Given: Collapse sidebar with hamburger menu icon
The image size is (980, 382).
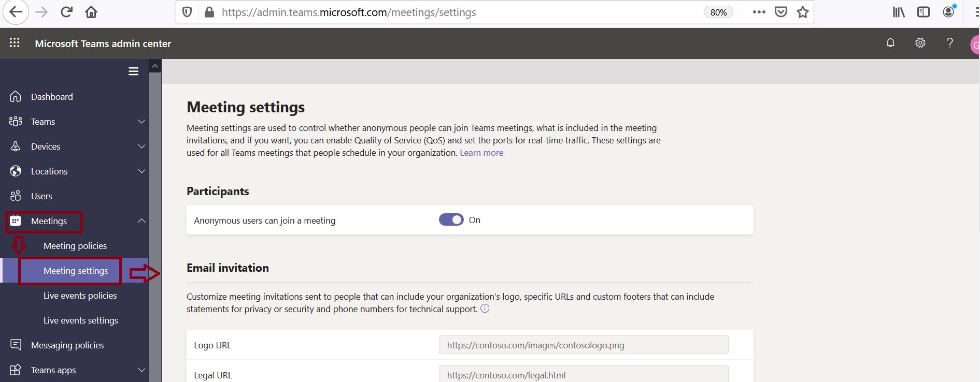Looking at the screenshot, I should pyautogui.click(x=133, y=71).
